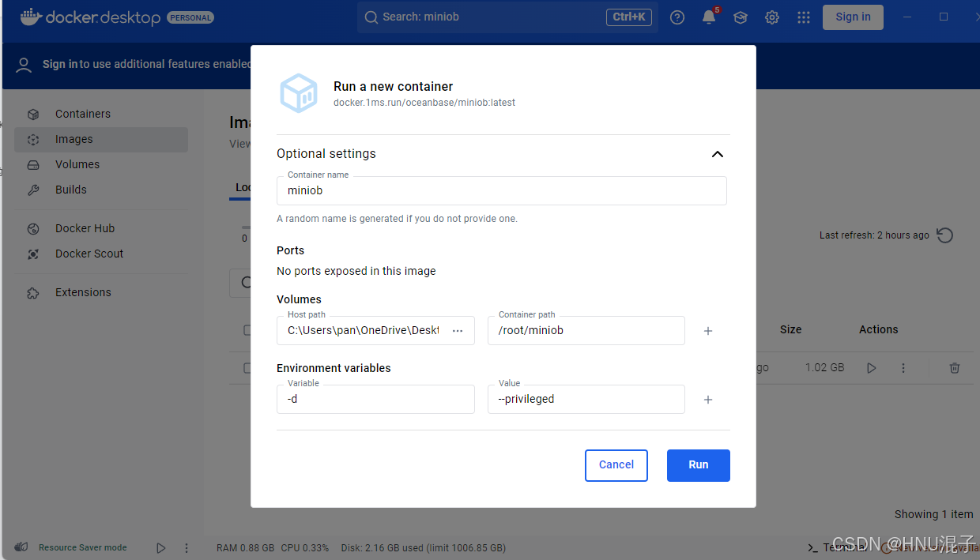980x560 pixels.
Task: Run the image using the play icon under Actions
Action: pos(871,367)
